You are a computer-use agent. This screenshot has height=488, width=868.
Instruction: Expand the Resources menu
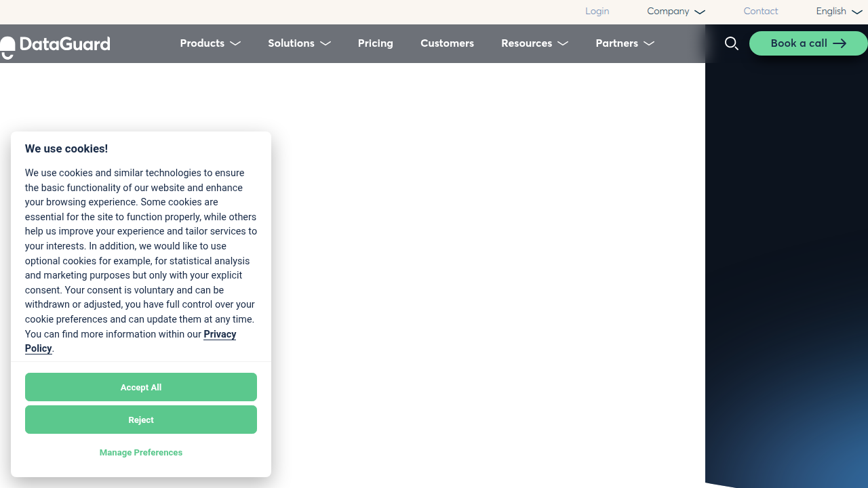pyautogui.click(x=534, y=43)
